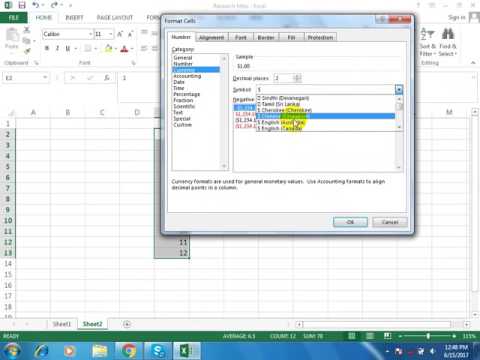This screenshot has height=360, width=480.
Task: Click the Insert Function fx icon
Action: pos(107,78)
